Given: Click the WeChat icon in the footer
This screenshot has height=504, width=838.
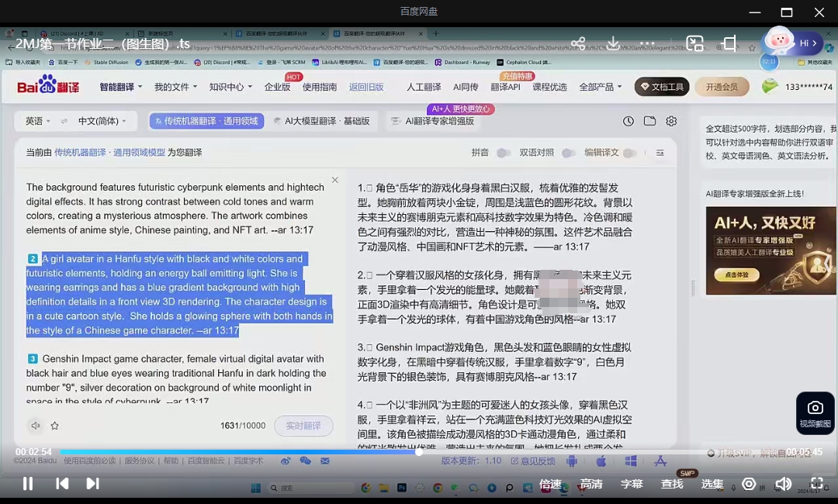Looking at the screenshot, I should point(305,461).
